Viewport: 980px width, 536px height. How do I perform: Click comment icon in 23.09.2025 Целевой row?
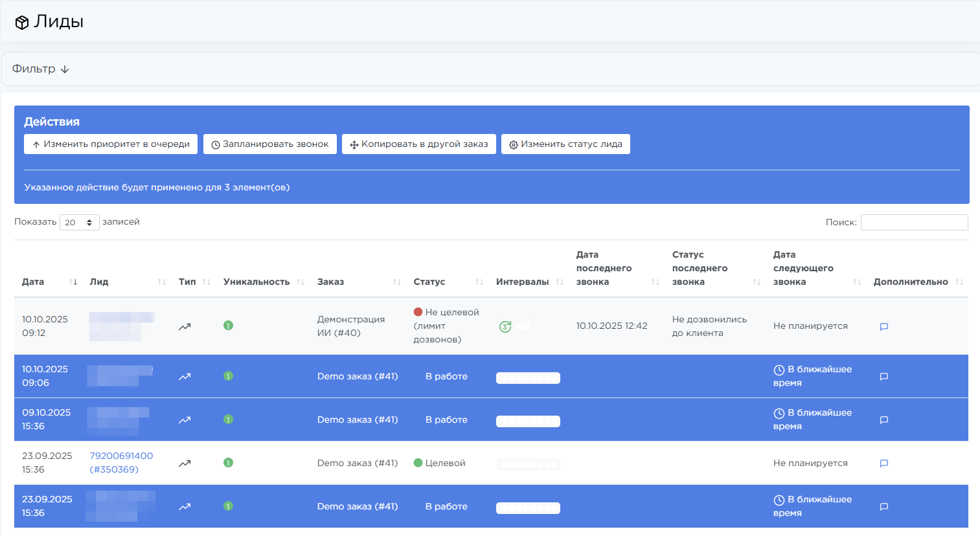[883, 463]
